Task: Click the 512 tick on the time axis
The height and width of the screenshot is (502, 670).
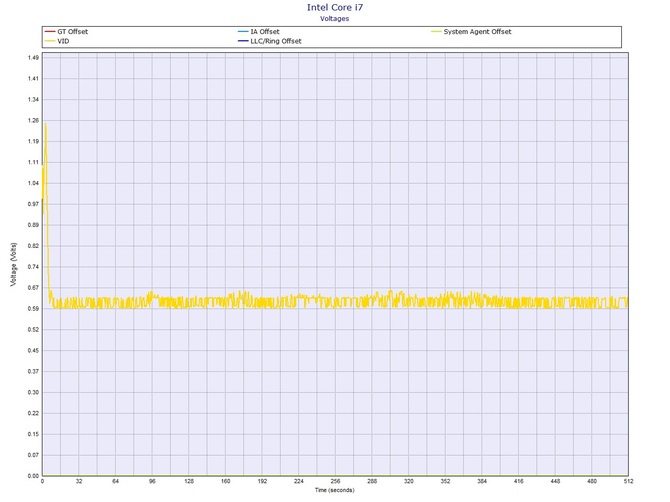Action: 628,481
